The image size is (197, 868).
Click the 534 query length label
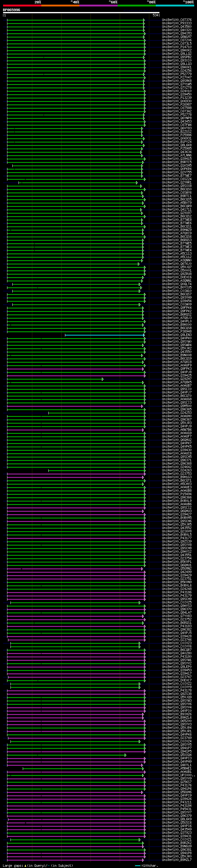pos(155,15)
